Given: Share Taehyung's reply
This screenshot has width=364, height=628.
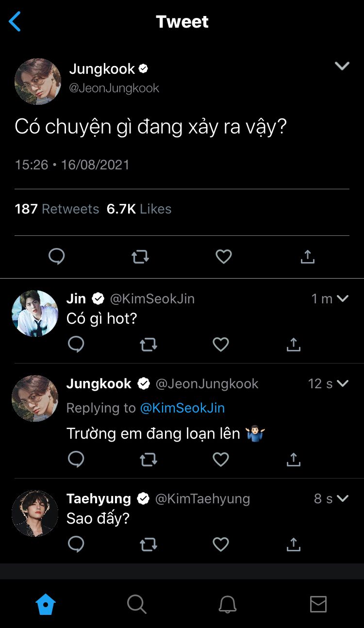Looking at the screenshot, I should (x=293, y=545).
